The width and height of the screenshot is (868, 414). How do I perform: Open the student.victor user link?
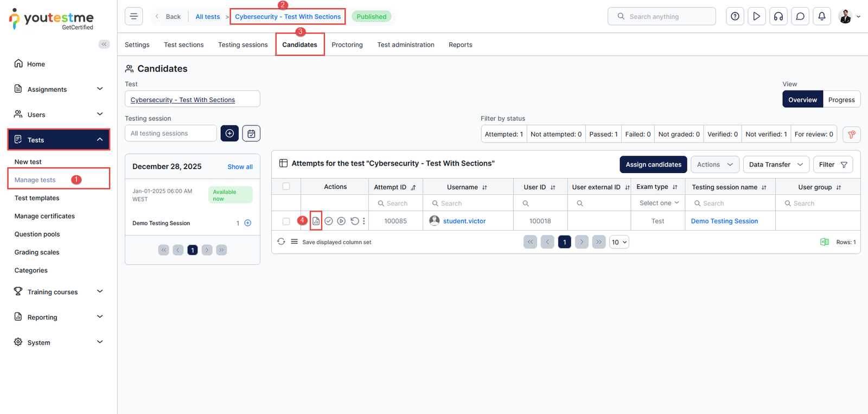464,221
